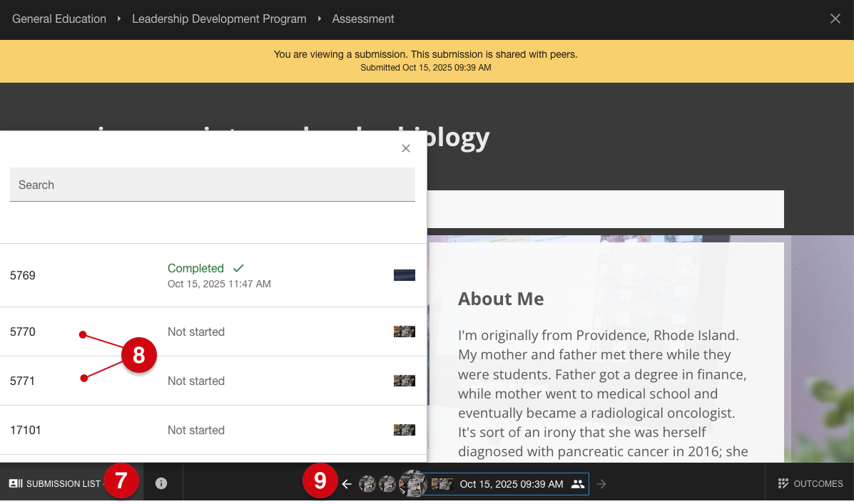Screen dimensions: 854x504
Task: Select submission row 5770
Action: click(213, 332)
